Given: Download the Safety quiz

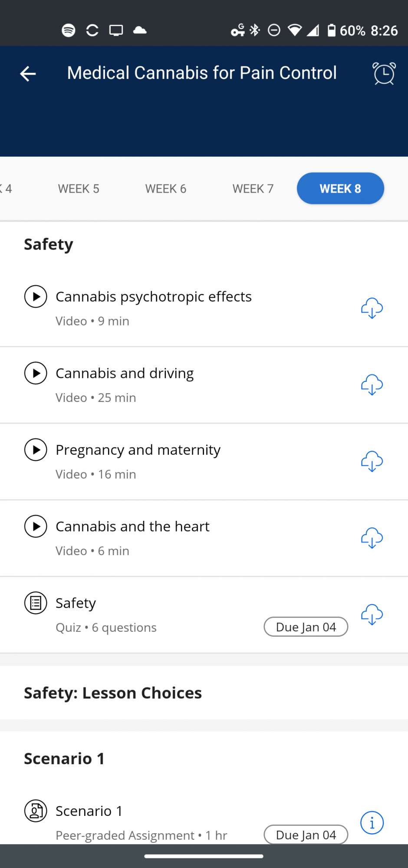Looking at the screenshot, I should point(372,615).
